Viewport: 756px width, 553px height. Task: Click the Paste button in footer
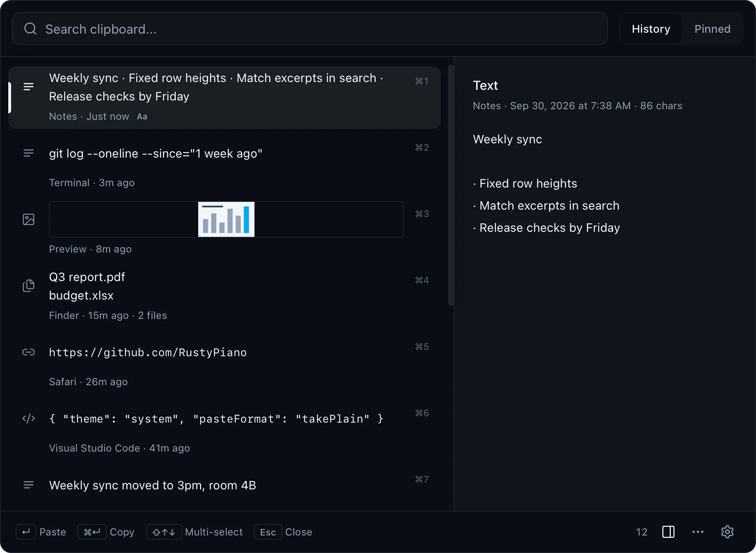click(x=41, y=532)
